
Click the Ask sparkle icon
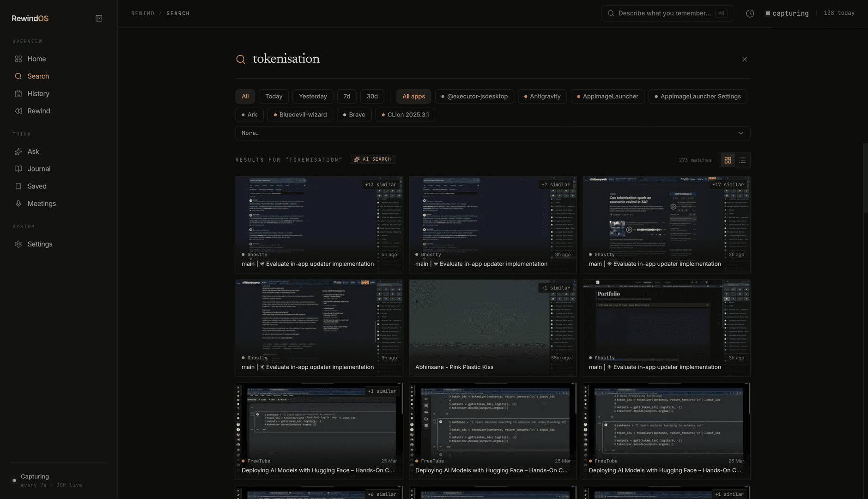[x=18, y=152]
